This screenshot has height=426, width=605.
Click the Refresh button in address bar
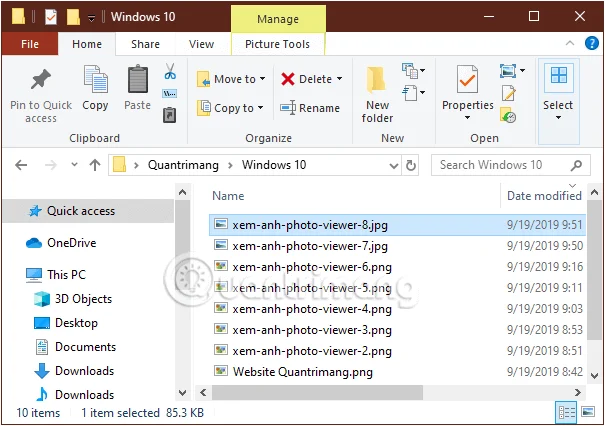pyautogui.click(x=411, y=166)
